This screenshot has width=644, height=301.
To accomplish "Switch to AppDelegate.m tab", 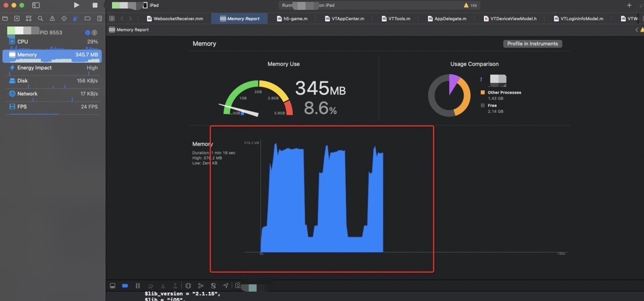I will coord(447,19).
